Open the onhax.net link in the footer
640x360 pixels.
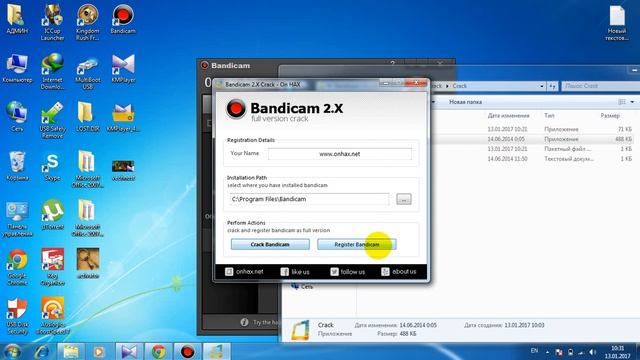click(x=244, y=271)
